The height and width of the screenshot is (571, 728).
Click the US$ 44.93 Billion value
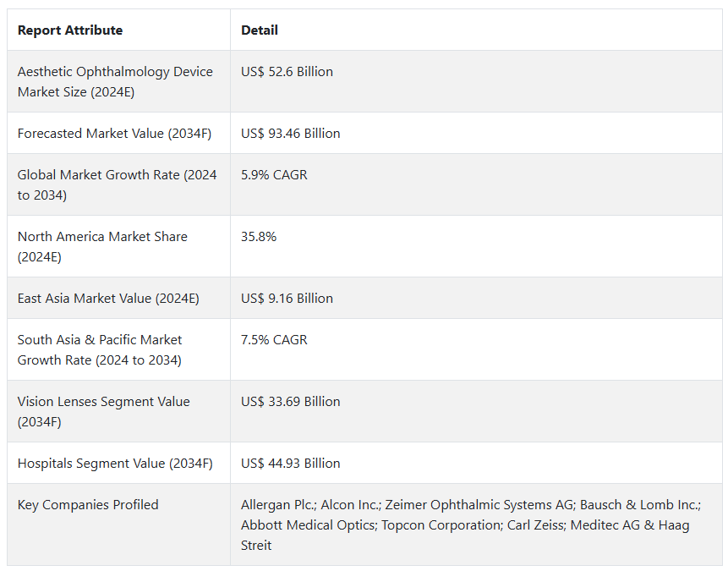pyautogui.click(x=290, y=464)
